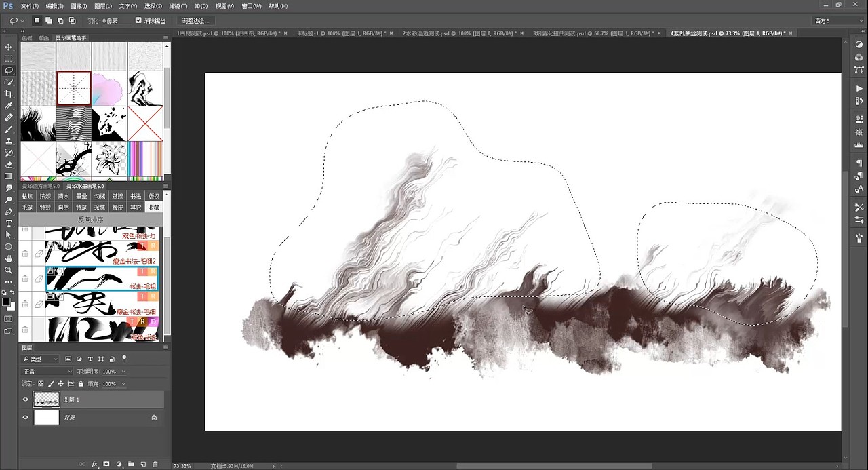Screen dimensions: 868x470
Task: Click the Add layer mask icon
Action: tap(106, 464)
